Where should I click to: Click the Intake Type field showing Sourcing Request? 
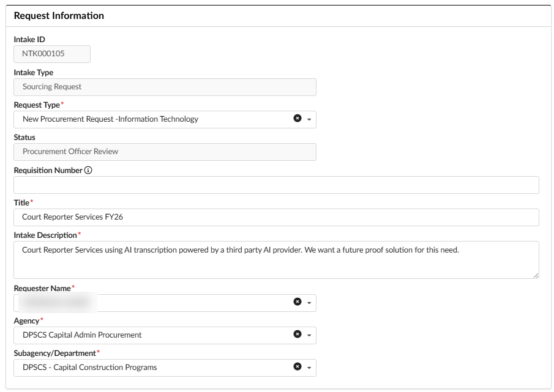165,86
